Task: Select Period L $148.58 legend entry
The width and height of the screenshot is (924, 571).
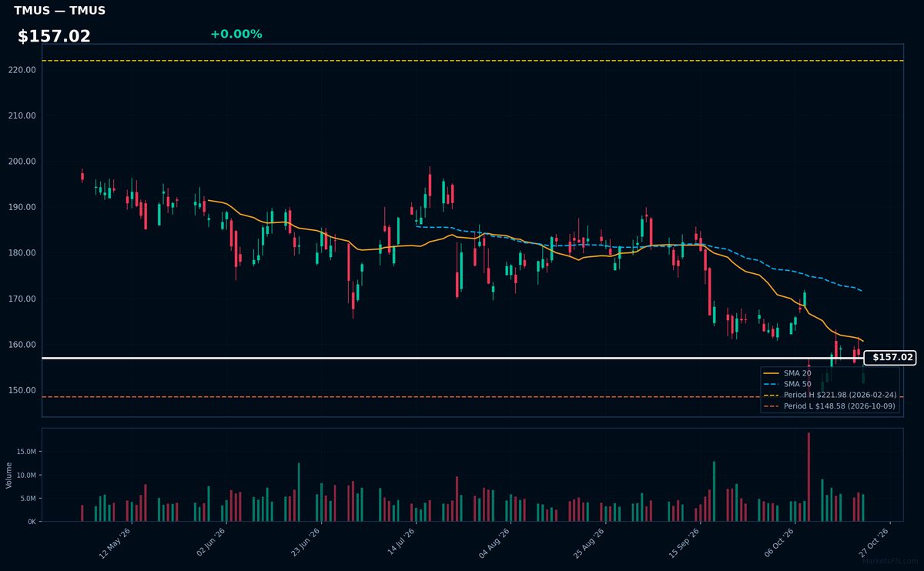Action: 830,406
